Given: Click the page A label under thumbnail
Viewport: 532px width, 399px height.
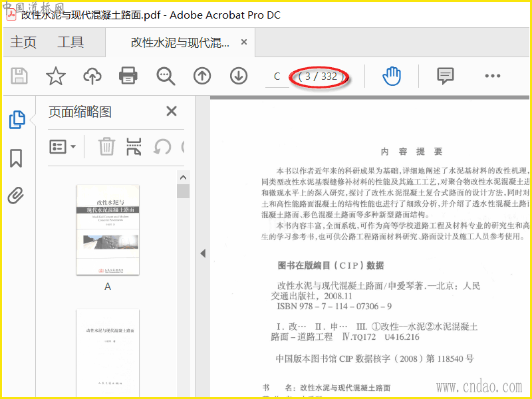Looking at the screenshot, I should coord(108,287).
